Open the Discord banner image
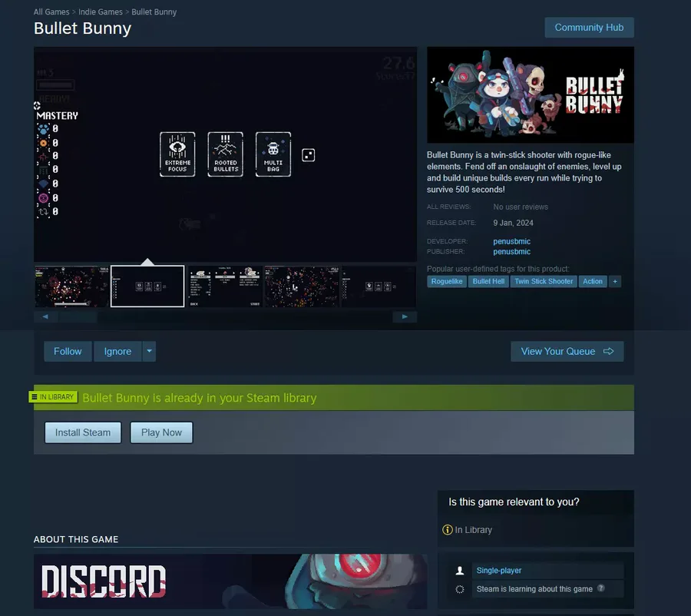Screen dimensions: 691x616 coord(230,581)
